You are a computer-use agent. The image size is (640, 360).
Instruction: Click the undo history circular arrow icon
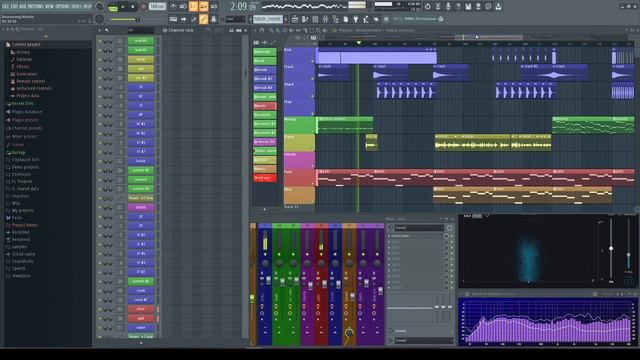click(427, 7)
